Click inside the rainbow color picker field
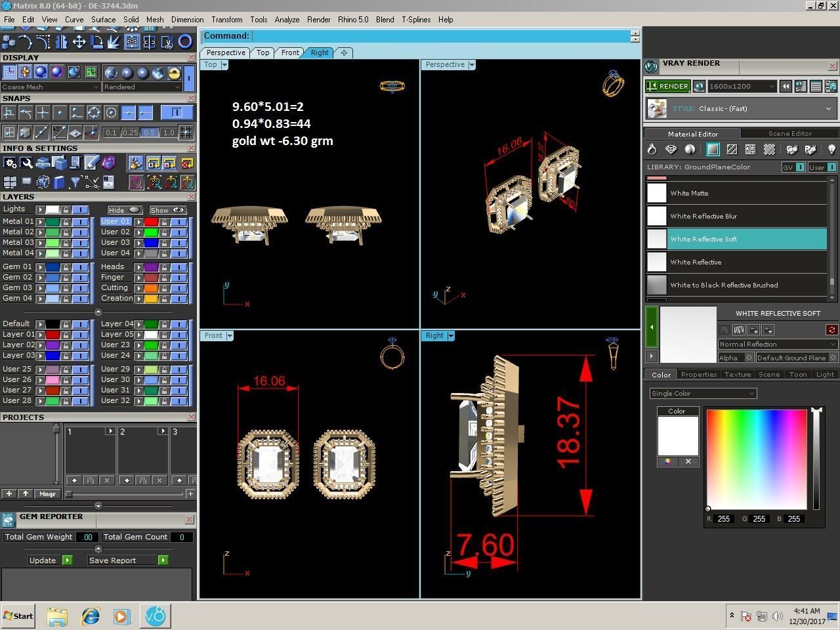This screenshot has width=840, height=630. (756, 459)
